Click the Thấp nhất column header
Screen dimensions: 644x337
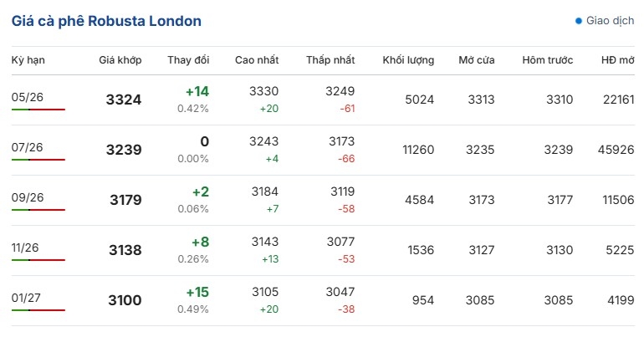330,60
